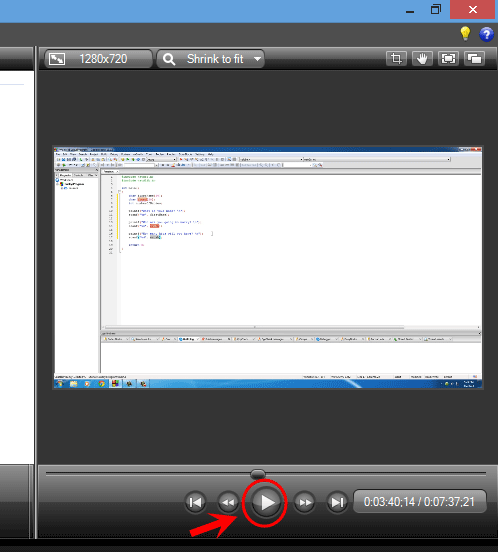
Task: Click the Play button in preview controls
Action: (x=265, y=502)
